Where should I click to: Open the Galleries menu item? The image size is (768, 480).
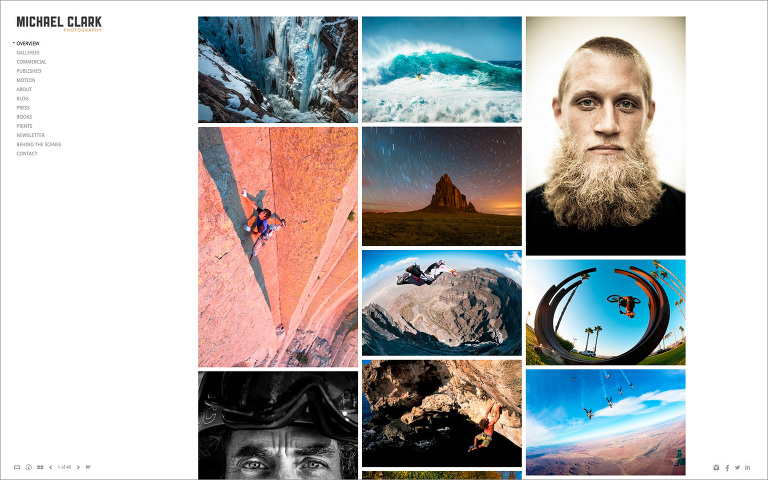(x=28, y=52)
